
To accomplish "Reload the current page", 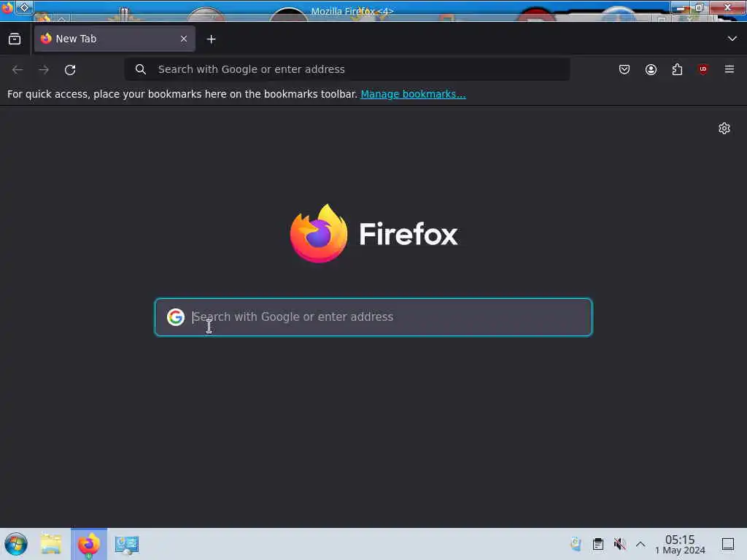I will [70, 69].
